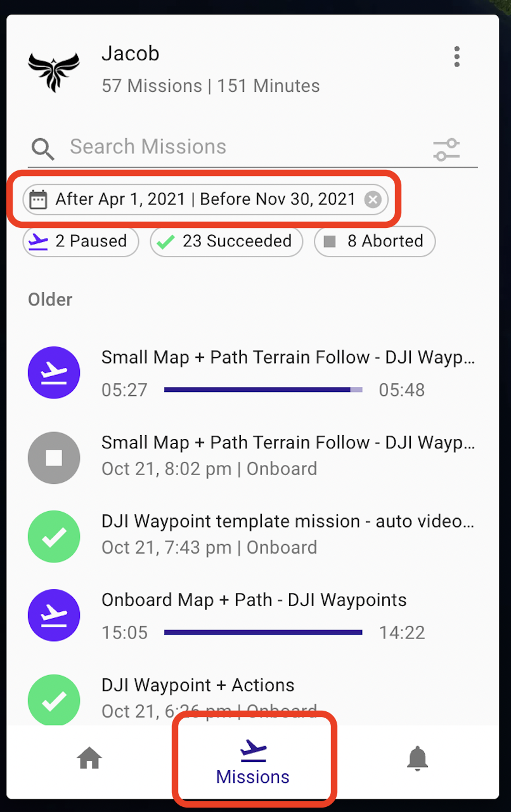This screenshot has width=511, height=812.
Task: Click the filter sliders icon
Action: coord(446,150)
